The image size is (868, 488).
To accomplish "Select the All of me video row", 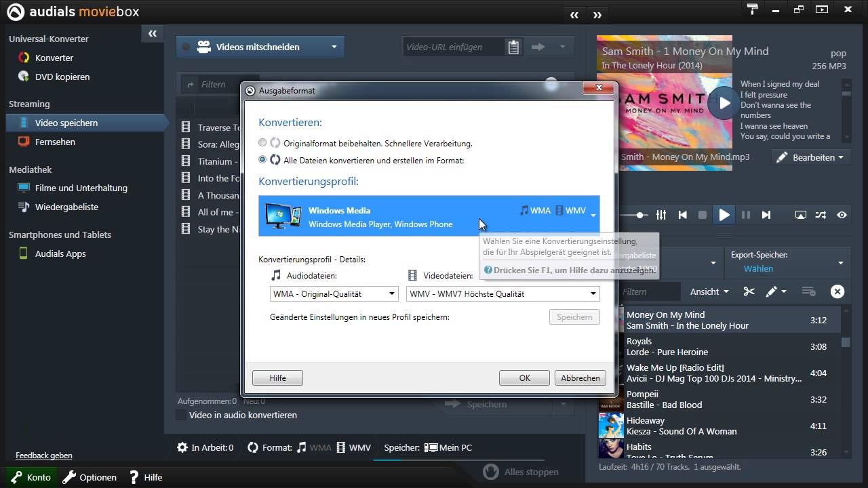I will click(210, 212).
